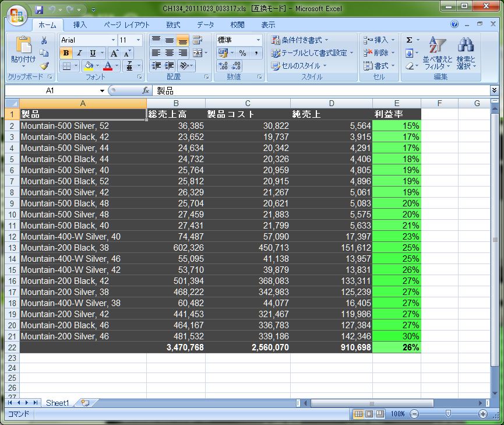Viewport: 504px width, 425px height.
Task: Open セルのスタイル dropdown
Action: coord(298,66)
